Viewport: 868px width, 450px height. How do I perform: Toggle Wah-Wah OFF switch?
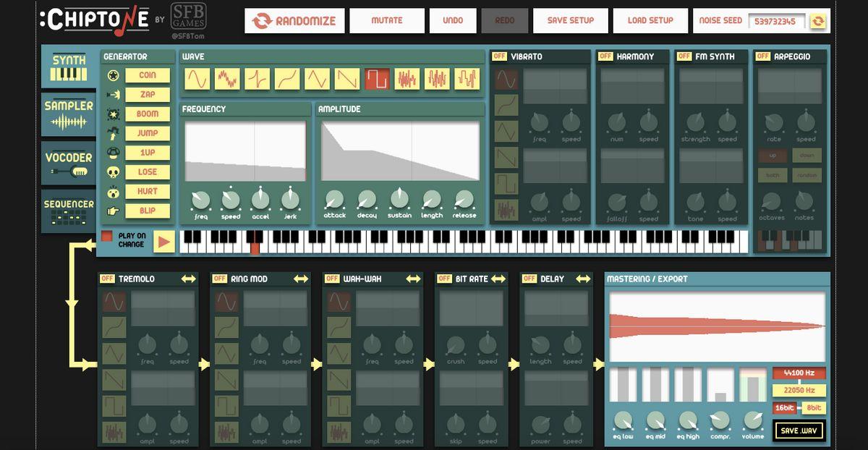pyautogui.click(x=332, y=279)
